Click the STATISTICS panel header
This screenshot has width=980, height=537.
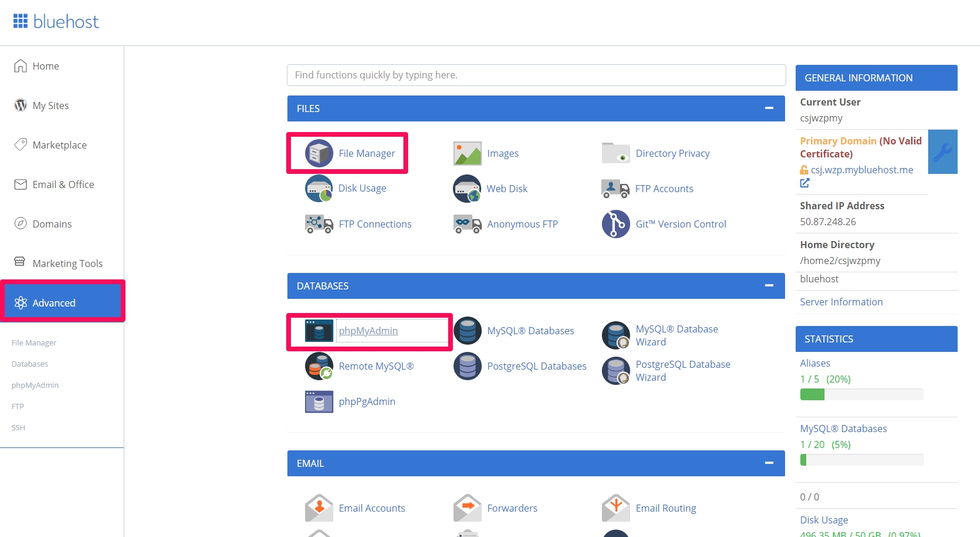click(x=876, y=339)
